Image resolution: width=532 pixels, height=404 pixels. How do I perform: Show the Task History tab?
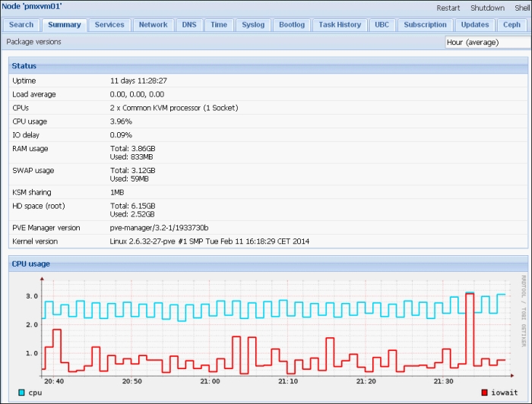(340, 25)
